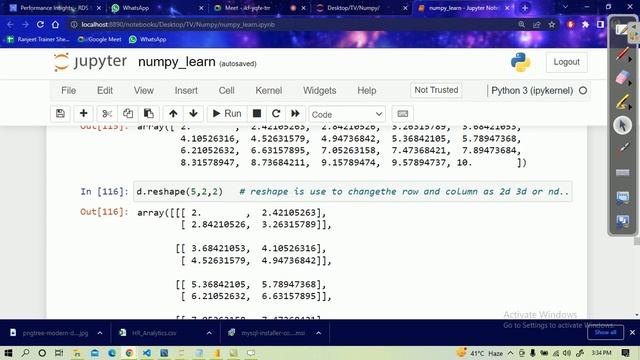
Task: Move the selected cell up
Action: point(173,113)
